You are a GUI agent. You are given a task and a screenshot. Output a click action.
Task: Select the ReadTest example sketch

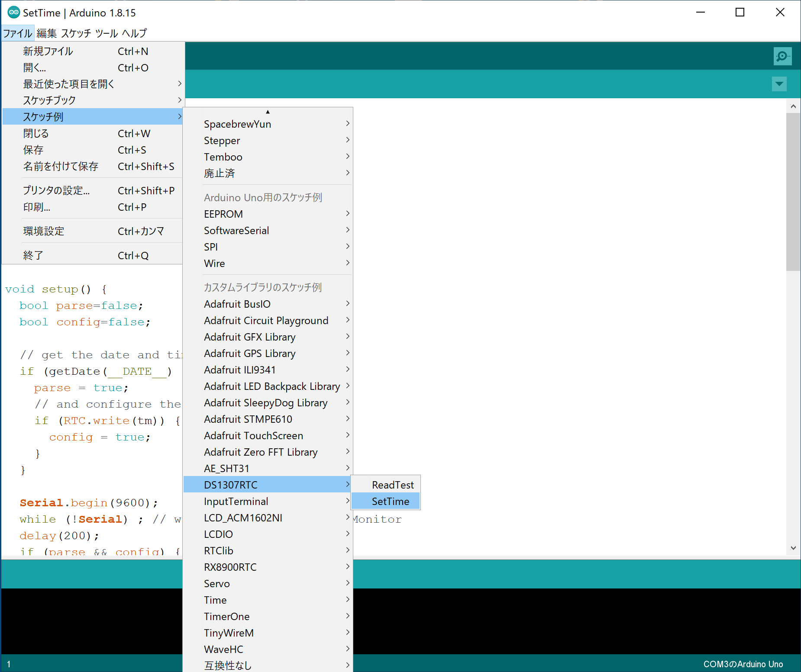click(x=392, y=485)
